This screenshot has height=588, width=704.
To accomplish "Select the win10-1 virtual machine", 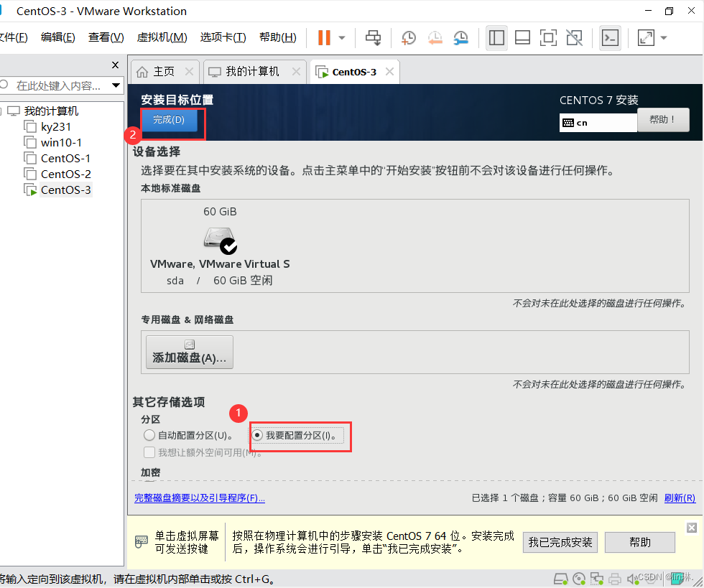I will pos(61,143).
